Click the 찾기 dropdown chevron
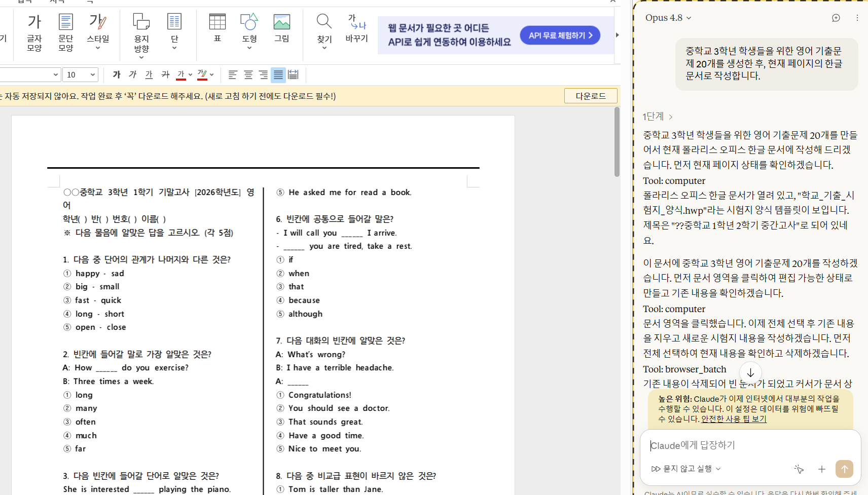 tap(324, 48)
